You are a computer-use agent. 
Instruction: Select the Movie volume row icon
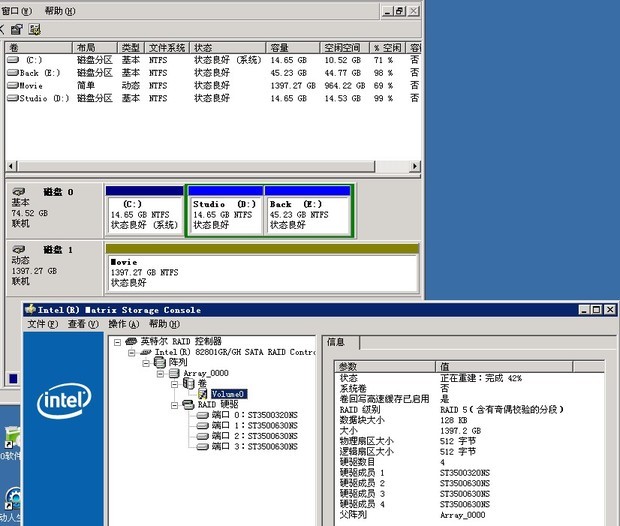(12, 86)
